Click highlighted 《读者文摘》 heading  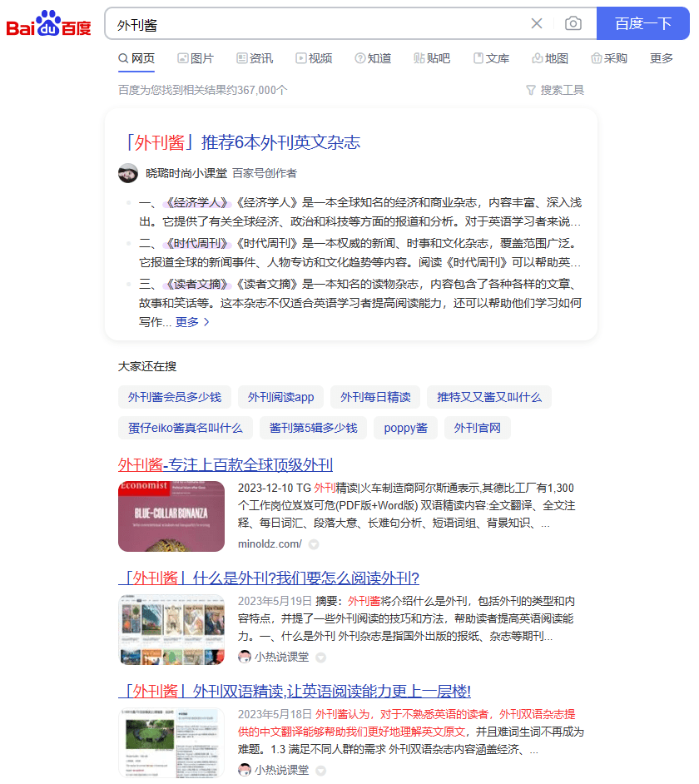(196, 285)
